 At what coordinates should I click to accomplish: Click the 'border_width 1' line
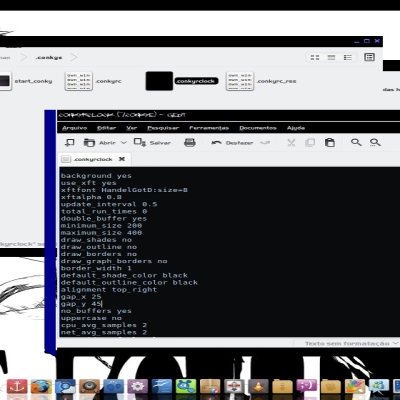[96, 268]
